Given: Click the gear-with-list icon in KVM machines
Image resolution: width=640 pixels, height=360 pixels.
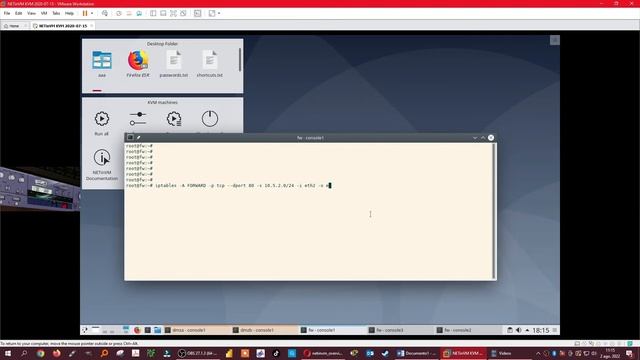Looking at the screenshot, I should pyautogui.click(x=174, y=119).
